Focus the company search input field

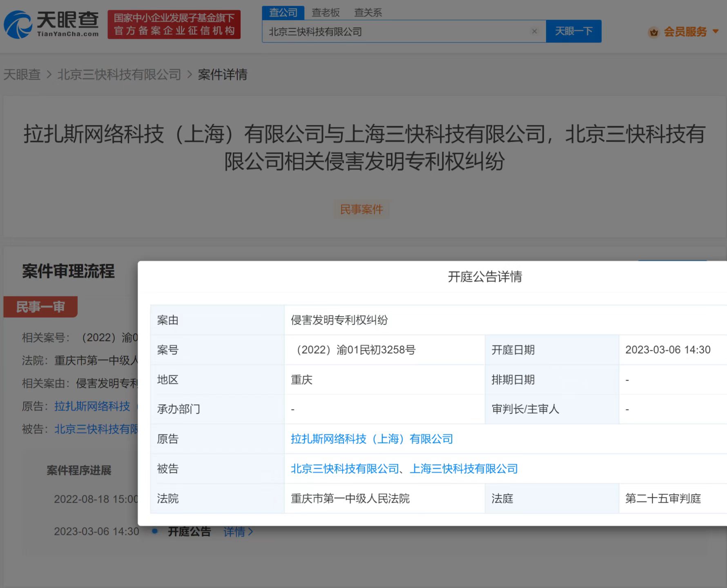(x=396, y=32)
